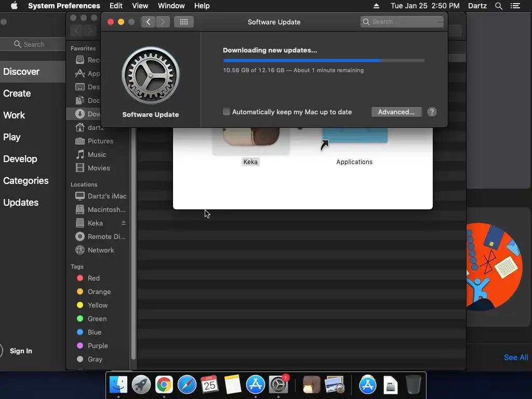This screenshot has width=532, height=399.
Task: Open Develop section in App Store
Action: (20, 159)
